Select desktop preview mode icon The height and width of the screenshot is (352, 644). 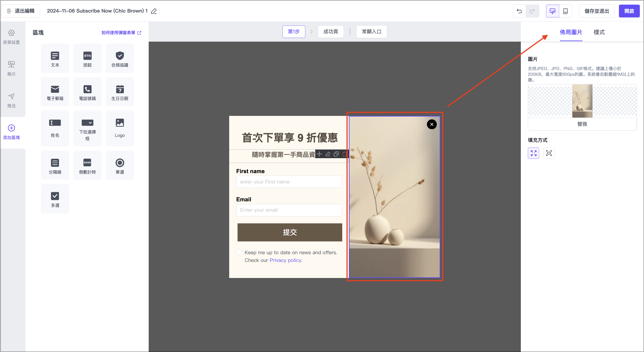[x=552, y=11]
